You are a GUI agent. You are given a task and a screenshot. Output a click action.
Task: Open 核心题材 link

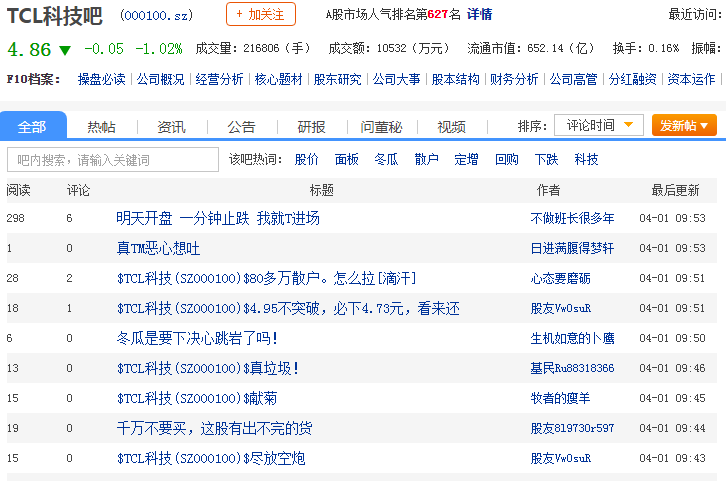coord(278,79)
